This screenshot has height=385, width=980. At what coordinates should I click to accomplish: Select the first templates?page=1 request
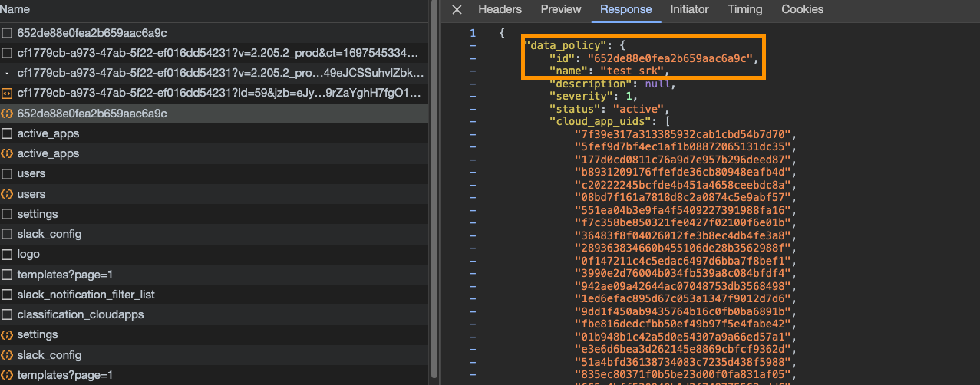(x=64, y=275)
